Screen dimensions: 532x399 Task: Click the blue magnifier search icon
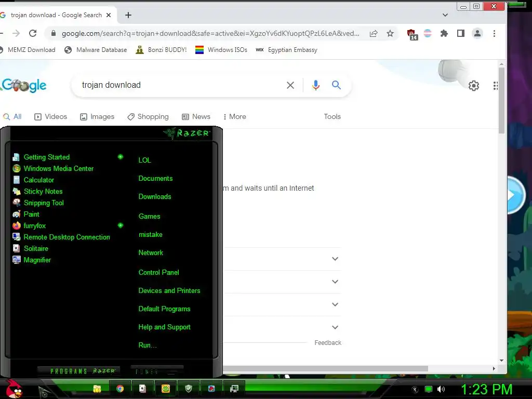tap(336, 85)
